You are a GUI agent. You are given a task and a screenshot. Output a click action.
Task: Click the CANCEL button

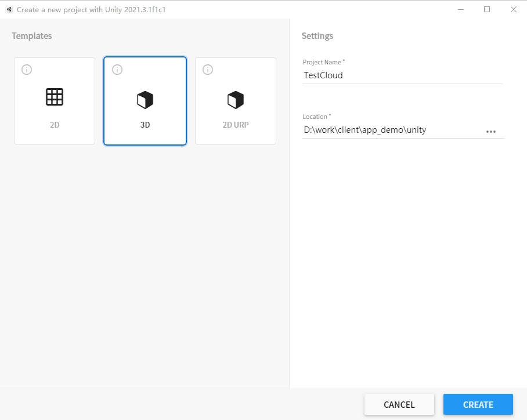pyautogui.click(x=399, y=404)
